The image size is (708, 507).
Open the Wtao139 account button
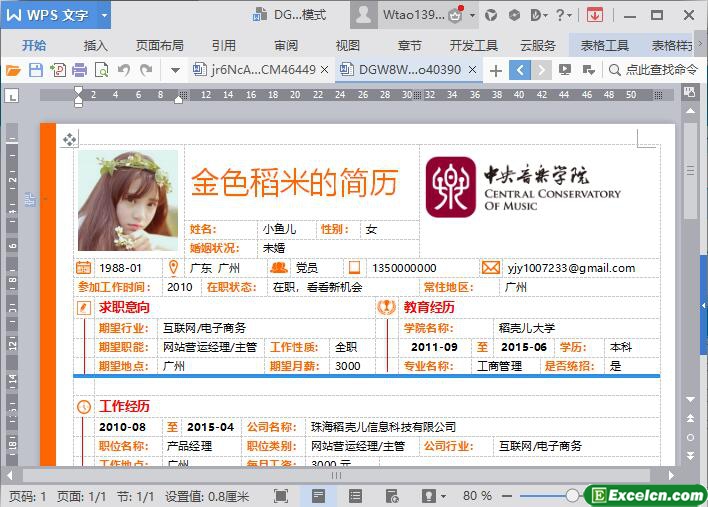(x=413, y=15)
